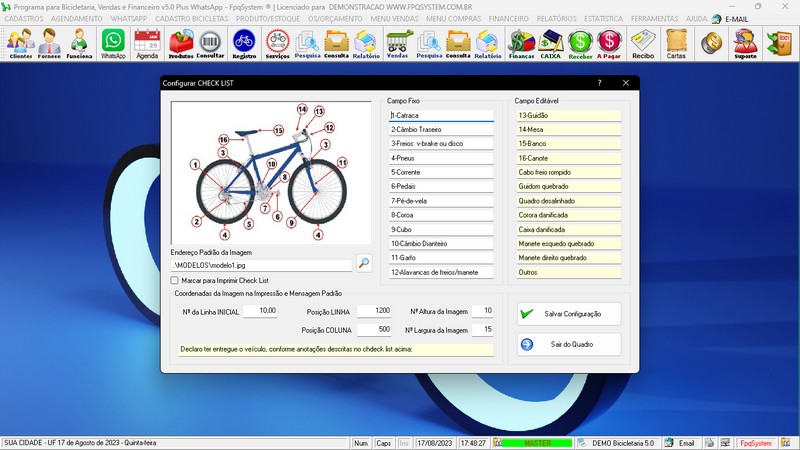Open the Suporte toolbar icon
Screen dimensions: 800x450
coord(744,42)
